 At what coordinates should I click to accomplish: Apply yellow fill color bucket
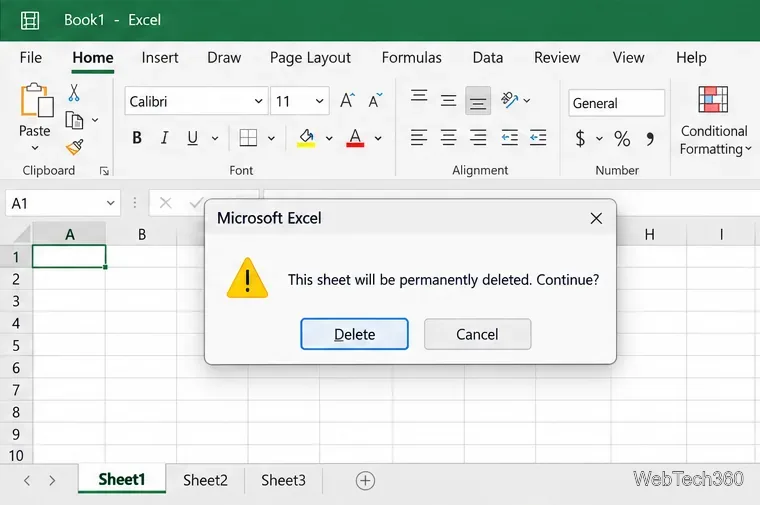tap(306, 138)
